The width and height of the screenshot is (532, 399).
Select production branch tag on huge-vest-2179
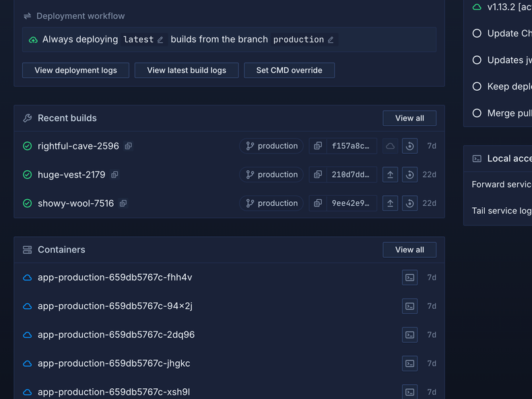[x=271, y=175]
